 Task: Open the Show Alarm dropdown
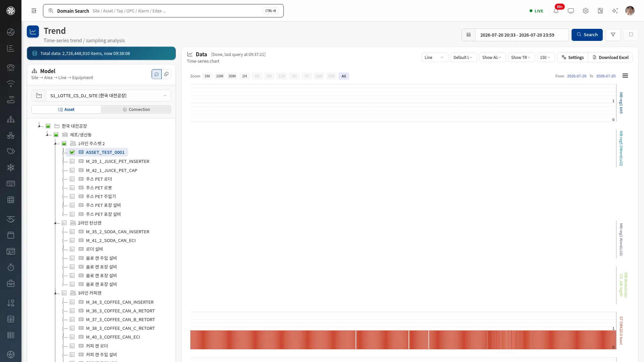492,57
